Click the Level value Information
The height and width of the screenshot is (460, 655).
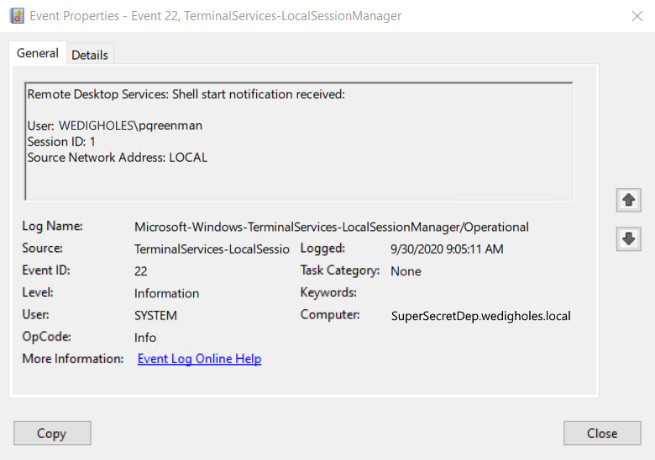(166, 293)
